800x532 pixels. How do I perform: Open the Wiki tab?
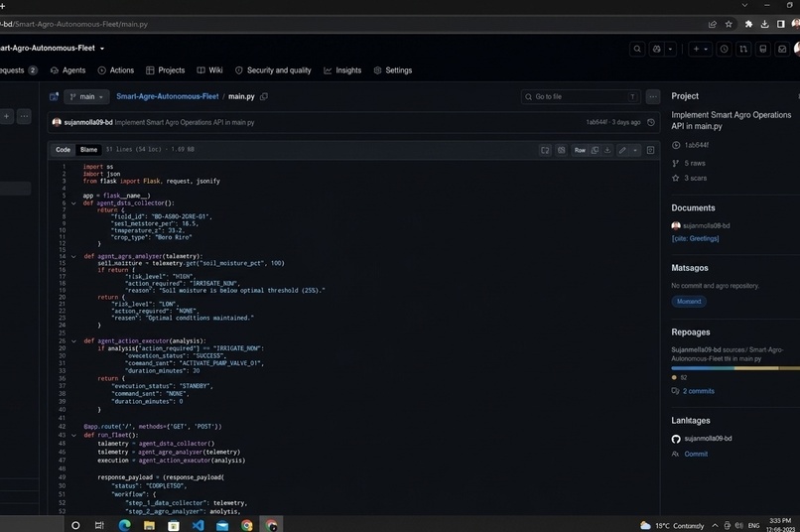pos(209,70)
